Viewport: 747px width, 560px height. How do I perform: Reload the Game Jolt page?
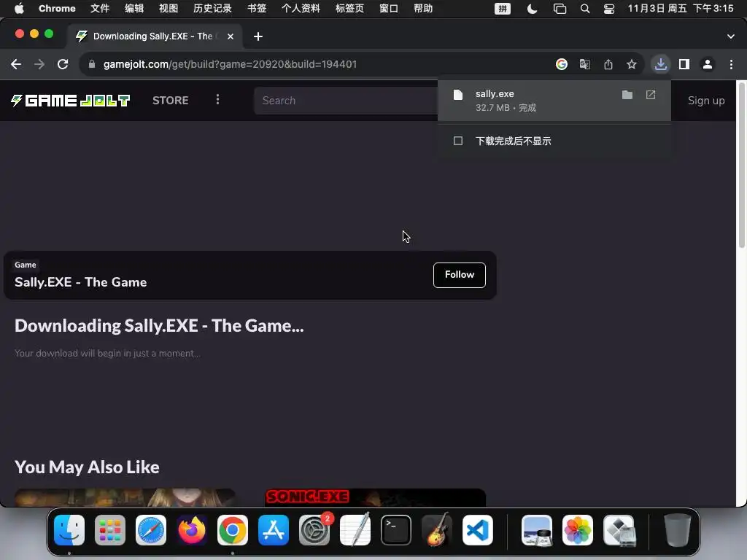(63, 64)
